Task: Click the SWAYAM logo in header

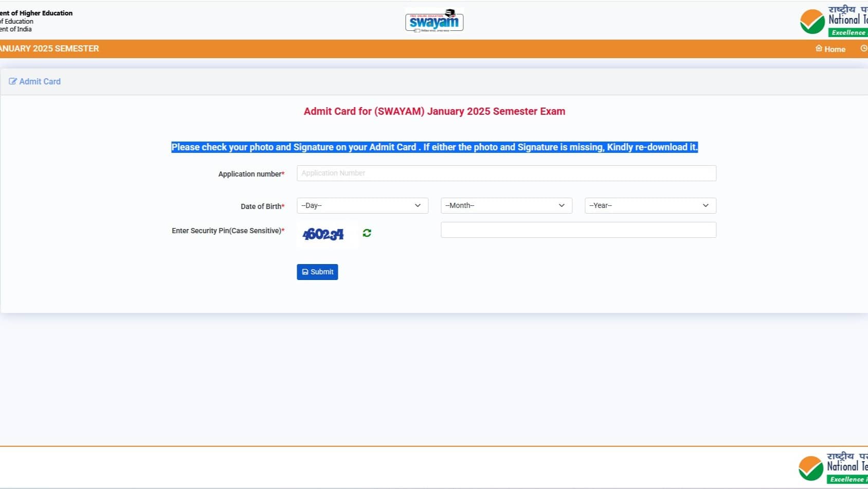Action: click(x=434, y=21)
